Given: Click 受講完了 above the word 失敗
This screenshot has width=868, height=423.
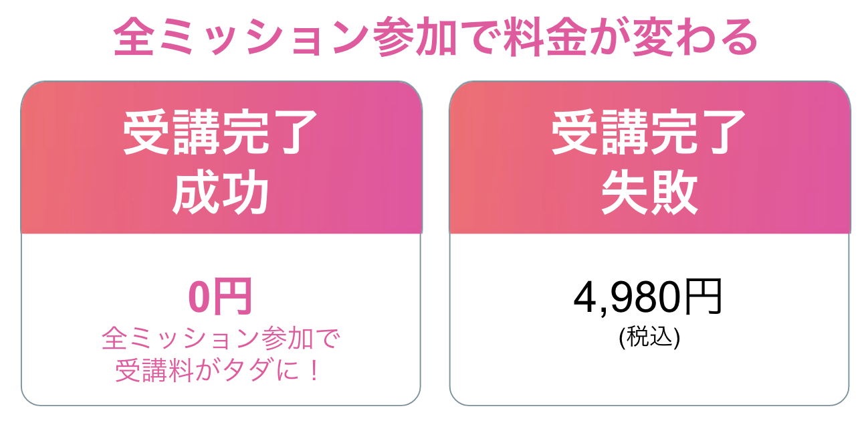Looking at the screenshot, I should point(649,133).
